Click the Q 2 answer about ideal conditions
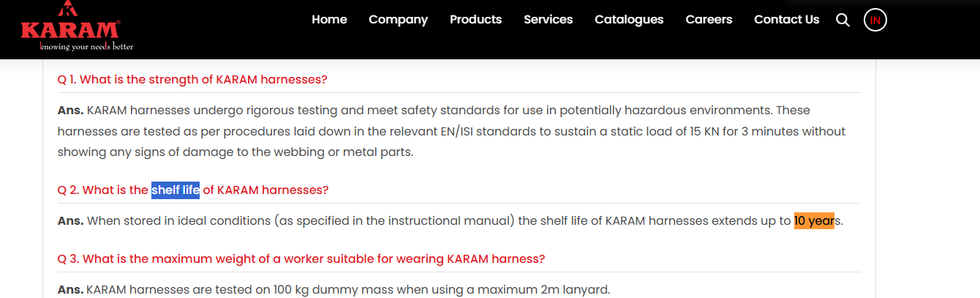This screenshot has height=298, width=980. click(451, 220)
